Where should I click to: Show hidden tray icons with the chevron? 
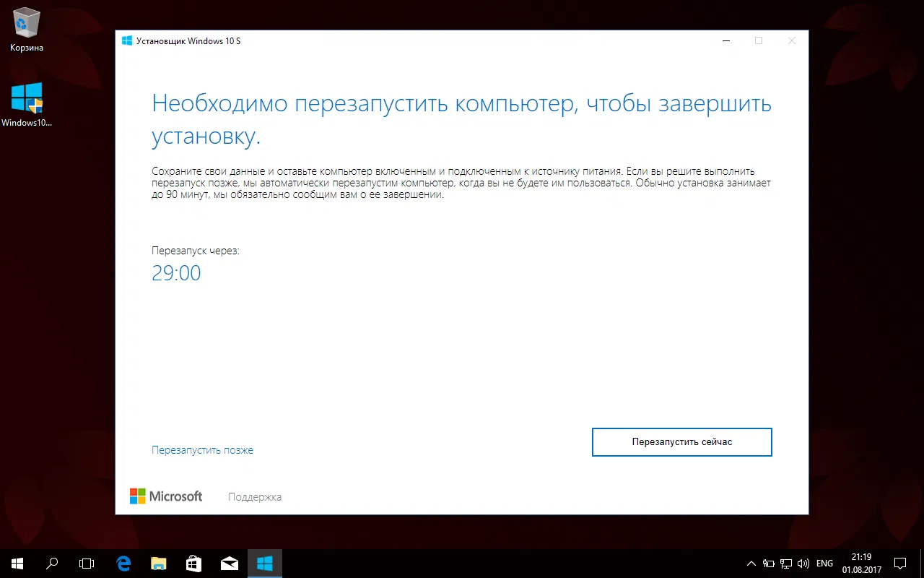point(751,564)
